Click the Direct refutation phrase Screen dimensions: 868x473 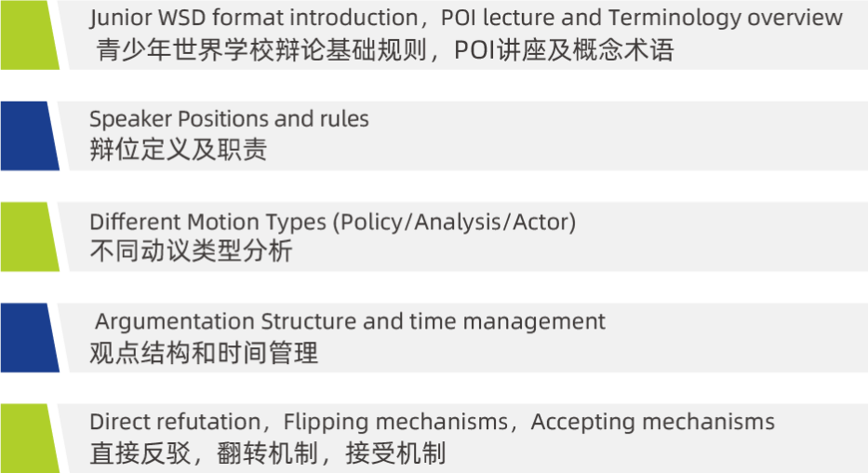(175, 422)
